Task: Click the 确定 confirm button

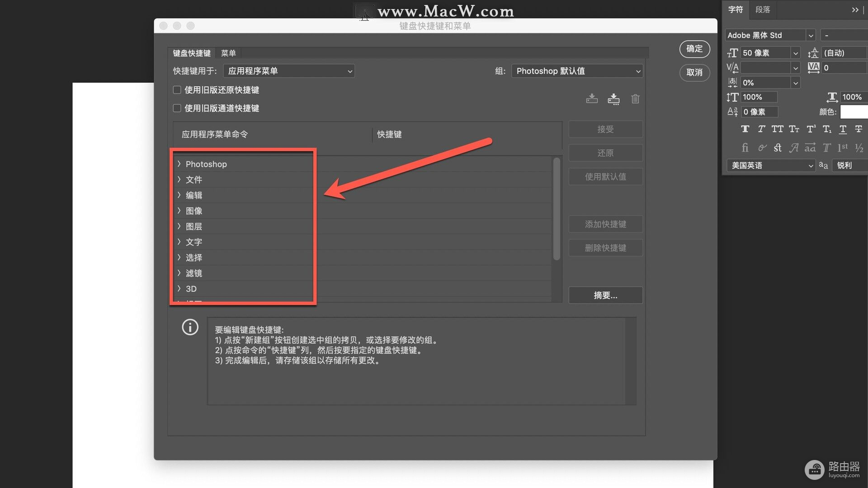Action: (x=694, y=49)
